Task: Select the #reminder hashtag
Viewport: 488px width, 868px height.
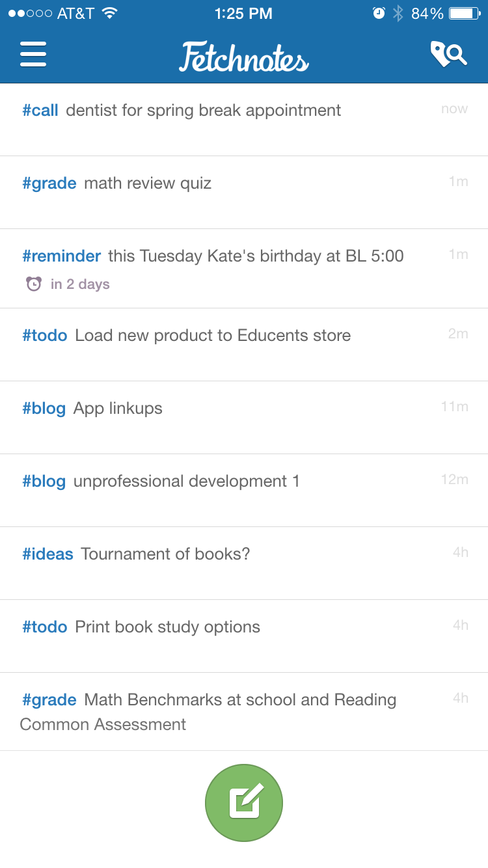Action: tap(62, 256)
